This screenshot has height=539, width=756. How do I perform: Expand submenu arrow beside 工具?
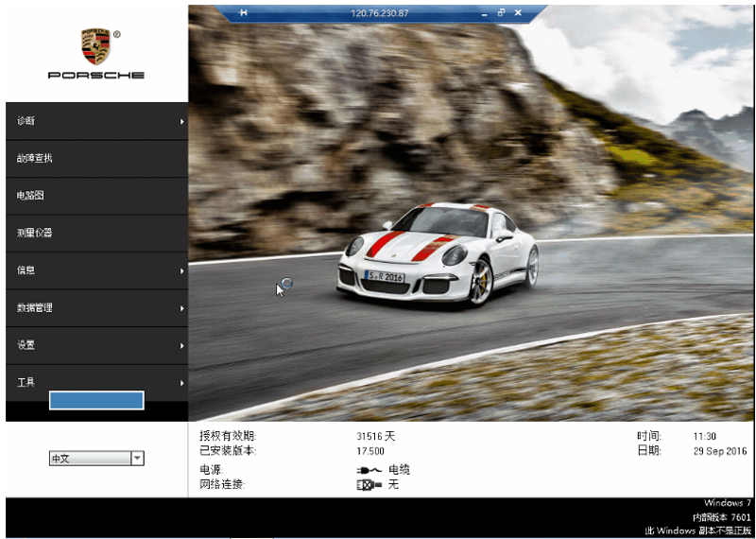181,383
